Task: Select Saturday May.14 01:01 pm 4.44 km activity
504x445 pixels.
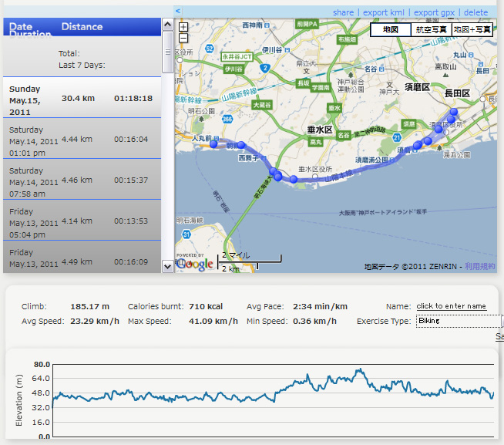Action: click(82, 139)
